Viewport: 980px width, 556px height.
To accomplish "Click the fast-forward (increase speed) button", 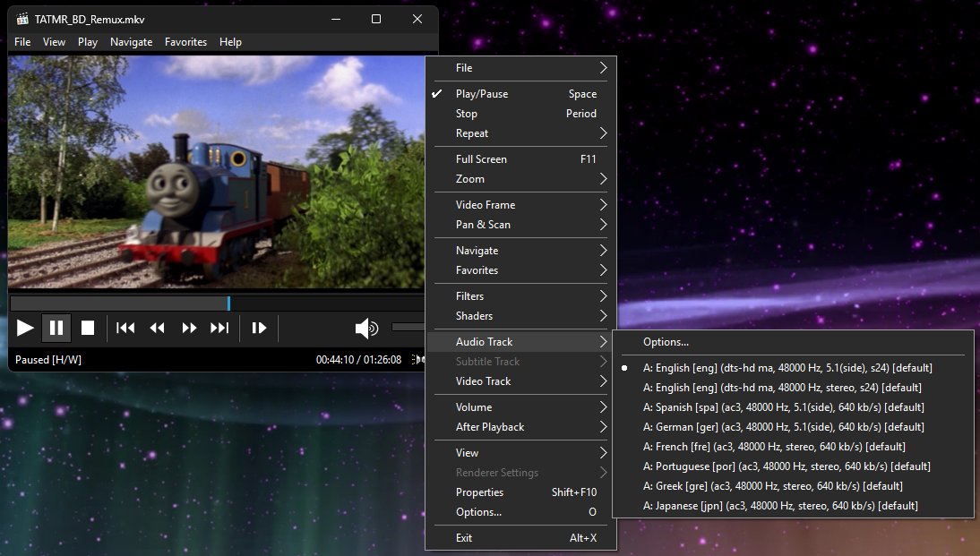I will click(189, 328).
